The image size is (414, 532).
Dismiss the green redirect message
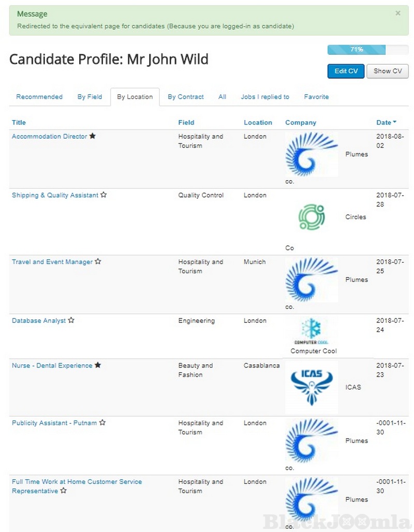[x=397, y=13]
